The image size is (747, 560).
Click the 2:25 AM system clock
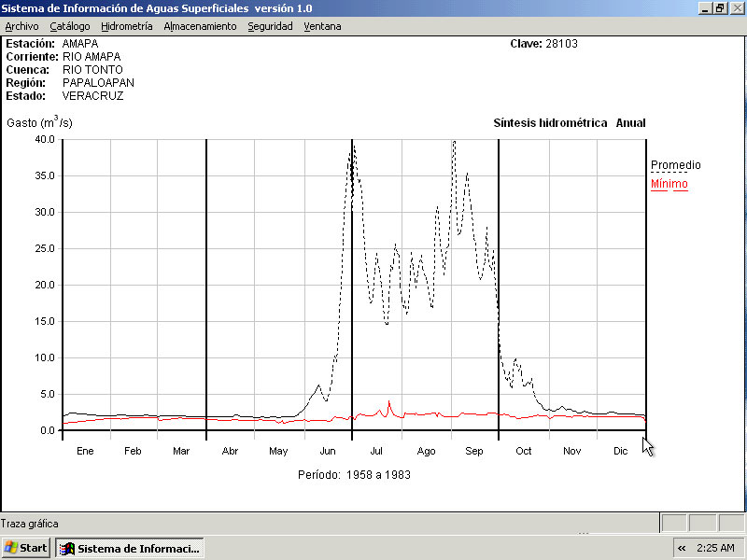point(717,548)
